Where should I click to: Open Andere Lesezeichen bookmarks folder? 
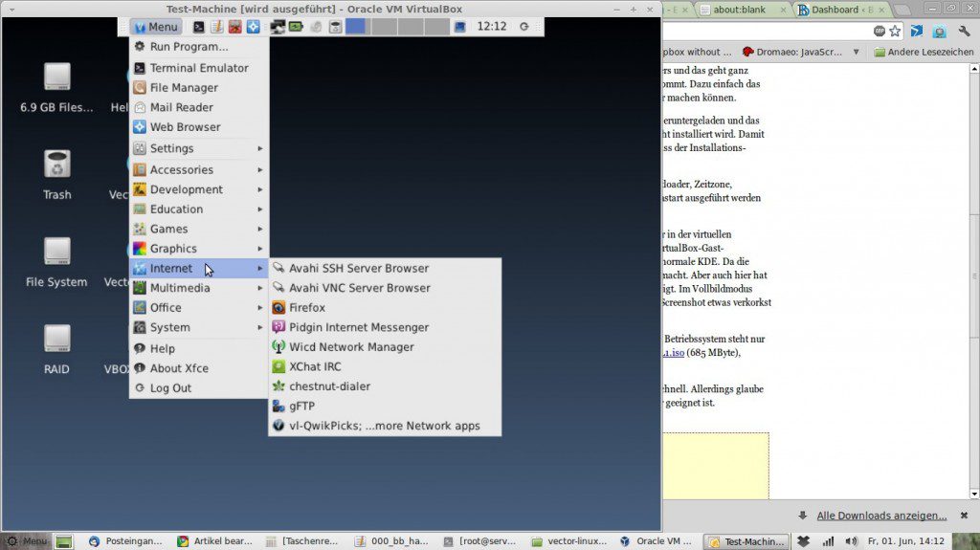[x=924, y=52]
